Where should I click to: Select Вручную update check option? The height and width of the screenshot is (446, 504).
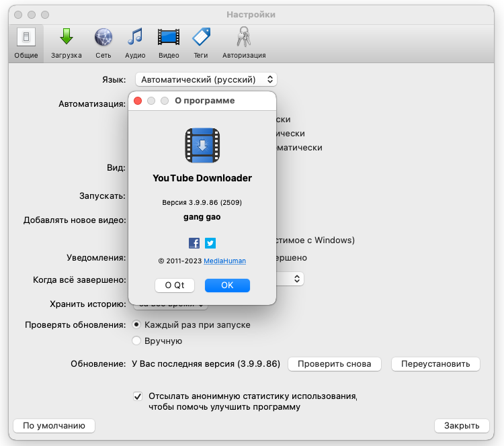[136, 341]
